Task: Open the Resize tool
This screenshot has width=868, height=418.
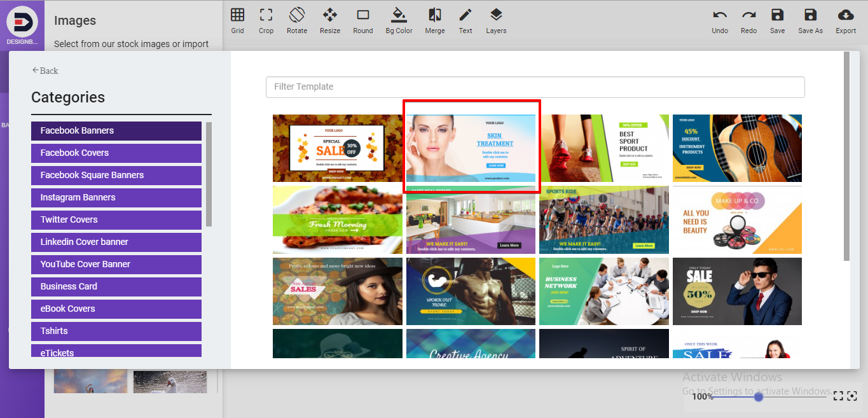Action: coord(330,20)
